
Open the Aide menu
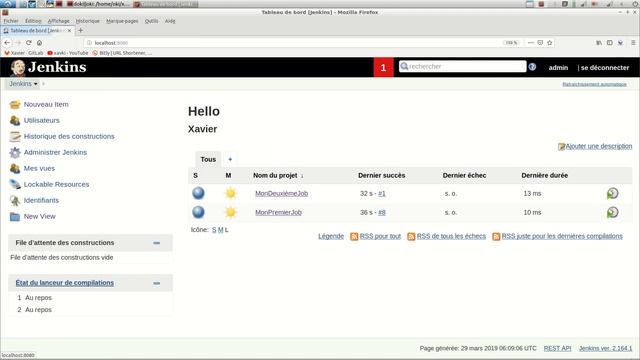point(170,21)
